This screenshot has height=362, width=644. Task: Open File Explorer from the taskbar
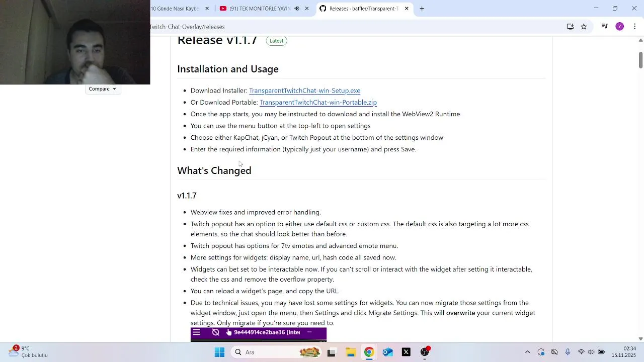click(351, 352)
